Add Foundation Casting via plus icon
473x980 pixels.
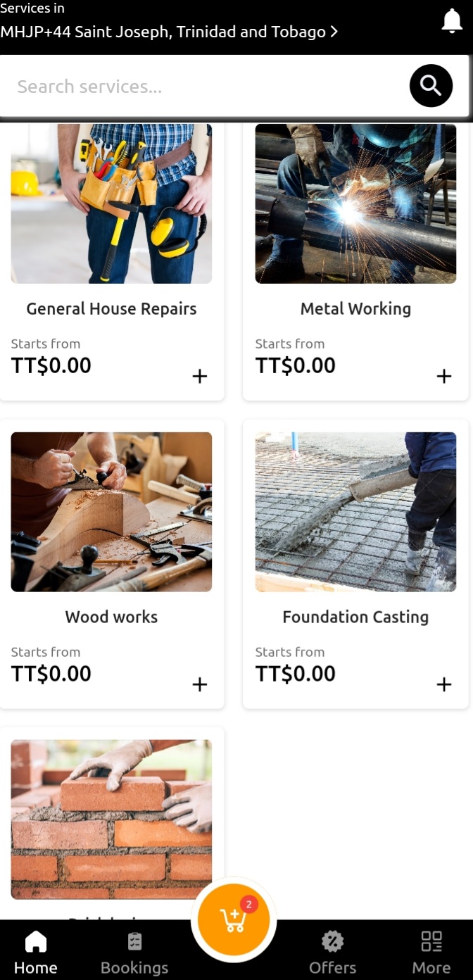point(443,684)
